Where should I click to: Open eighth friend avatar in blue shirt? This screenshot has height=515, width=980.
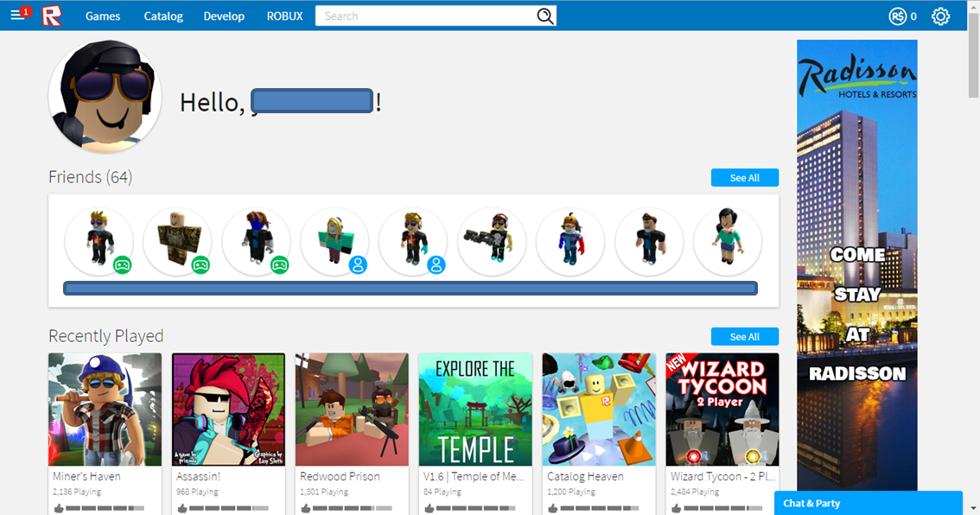pos(649,242)
